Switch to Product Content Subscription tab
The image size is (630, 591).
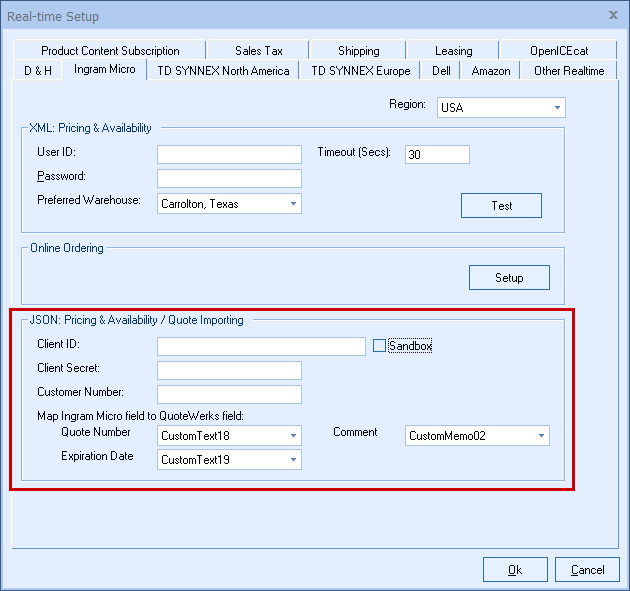pos(109,50)
